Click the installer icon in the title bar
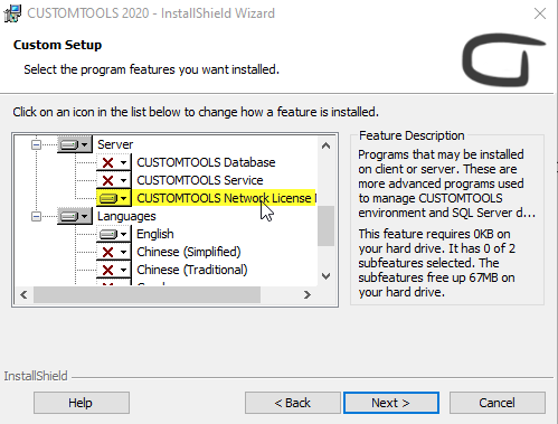 (x=12, y=14)
